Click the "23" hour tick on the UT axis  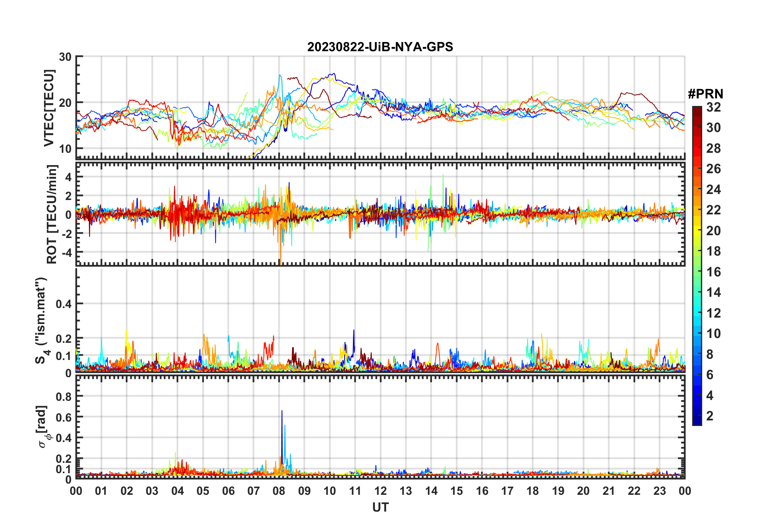(659, 491)
